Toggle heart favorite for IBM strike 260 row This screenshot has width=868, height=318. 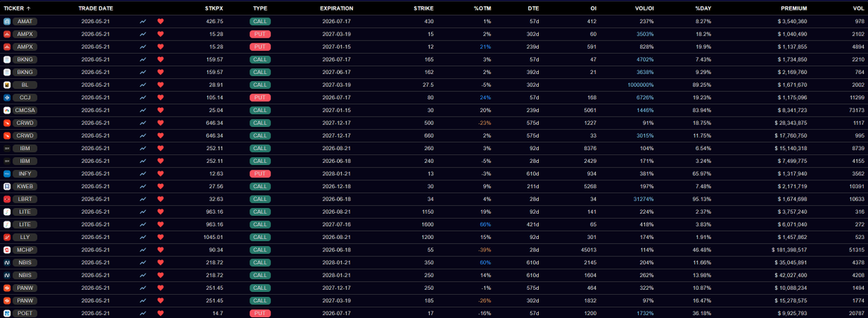click(x=161, y=148)
